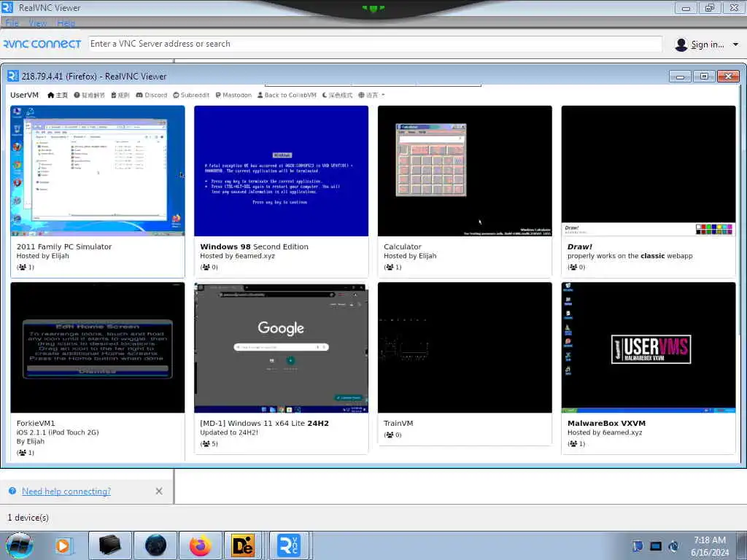Click user count icon under Windows 98 card
The image size is (747, 560).
[206, 267]
